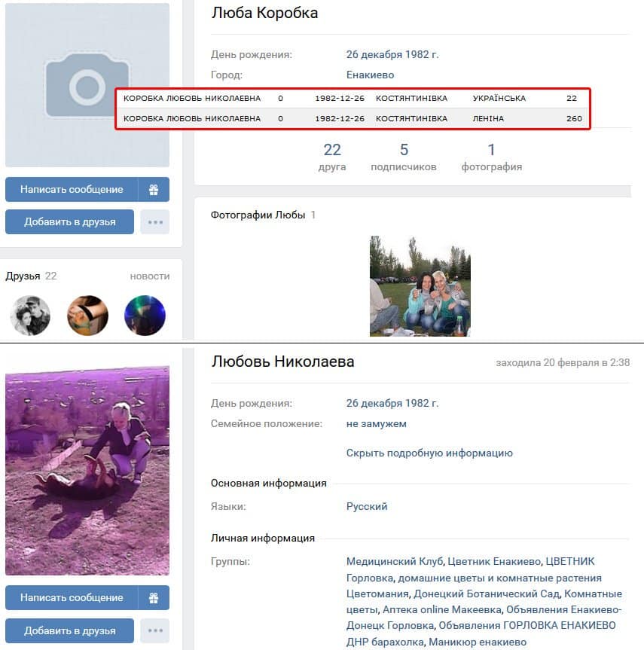Click the 'Енакиево' city link

[x=370, y=75]
